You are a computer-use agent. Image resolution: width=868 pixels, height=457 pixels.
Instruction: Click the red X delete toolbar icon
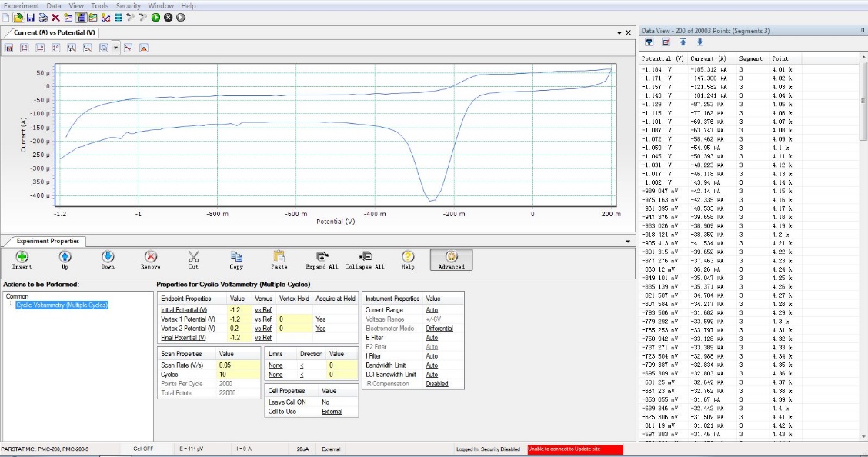tap(55, 17)
